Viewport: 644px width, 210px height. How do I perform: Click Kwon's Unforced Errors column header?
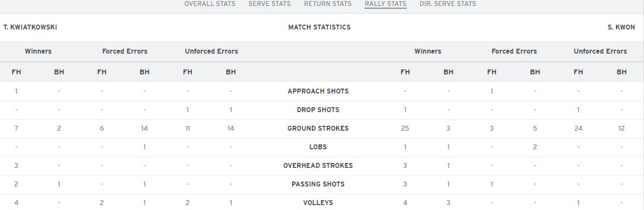coord(601,51)
